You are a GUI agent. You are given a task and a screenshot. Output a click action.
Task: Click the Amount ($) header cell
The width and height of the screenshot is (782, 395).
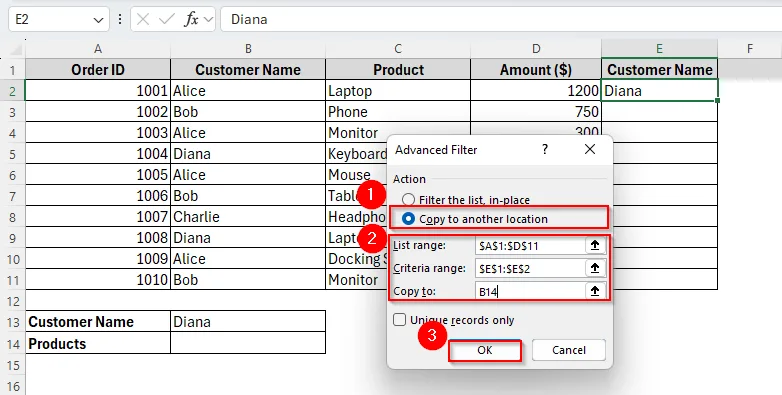[536, 70]
